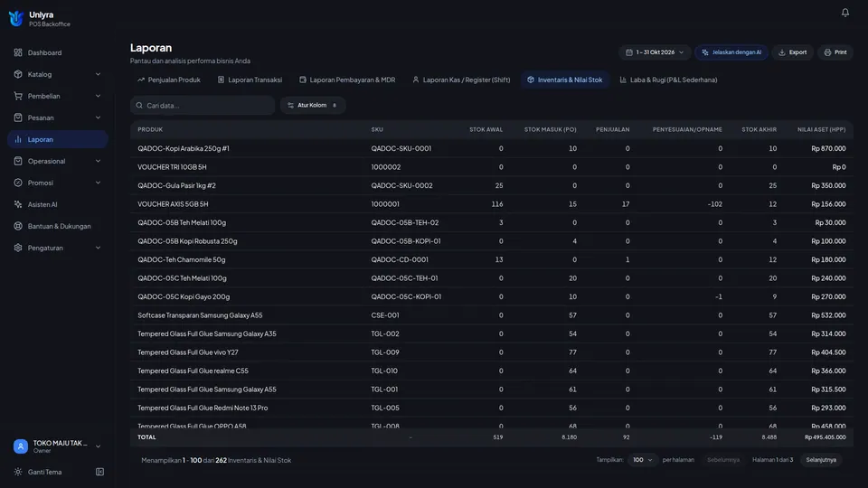Expand the Katalog menu chevron
The height and width of the screenshot is (488, 868).
98,74
